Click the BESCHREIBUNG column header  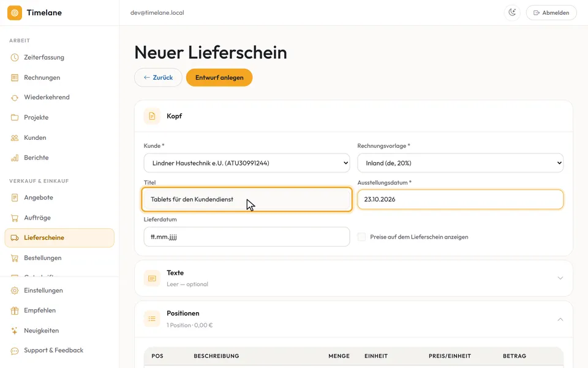216,356
